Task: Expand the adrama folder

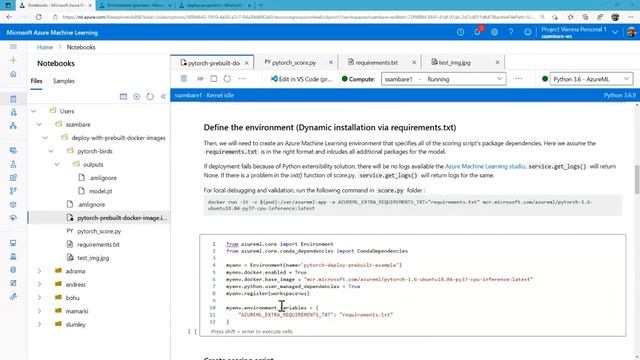Action: (39, 271)
